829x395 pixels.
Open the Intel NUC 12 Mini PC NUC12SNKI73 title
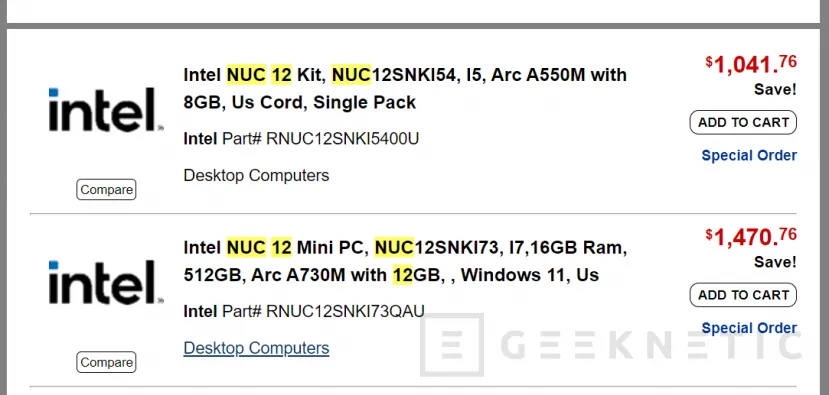point(405,261)
